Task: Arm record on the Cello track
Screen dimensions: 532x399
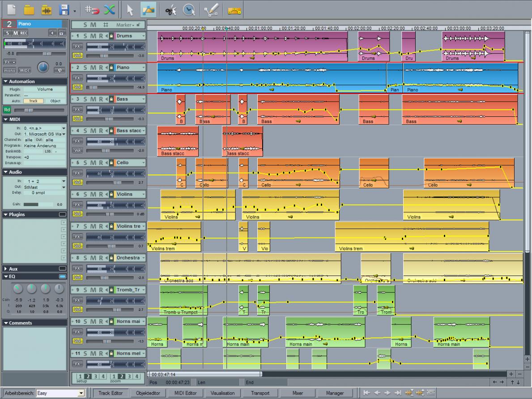Action: pos(102,163)
